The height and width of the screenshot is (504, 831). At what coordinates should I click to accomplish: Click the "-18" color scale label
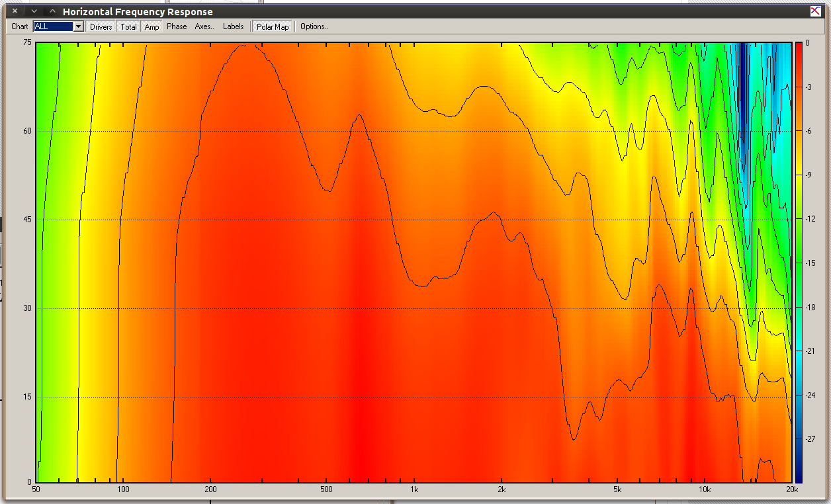pyautogui.click(x=810, y=307)
